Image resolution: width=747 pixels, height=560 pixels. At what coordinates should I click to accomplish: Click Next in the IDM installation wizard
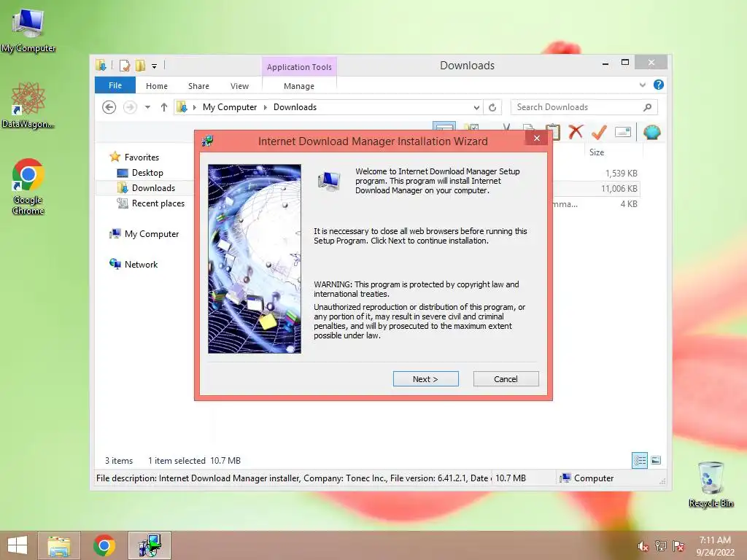tap(425, 379)
